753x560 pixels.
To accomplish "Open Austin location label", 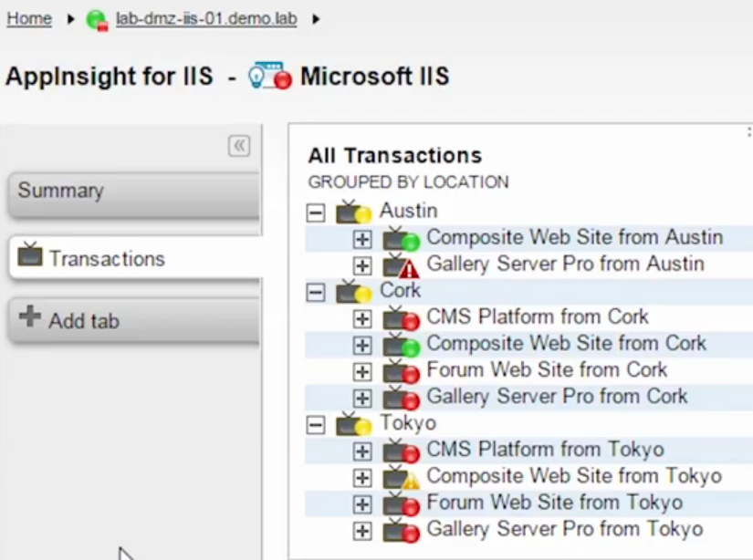I will (x=409, y=211).
